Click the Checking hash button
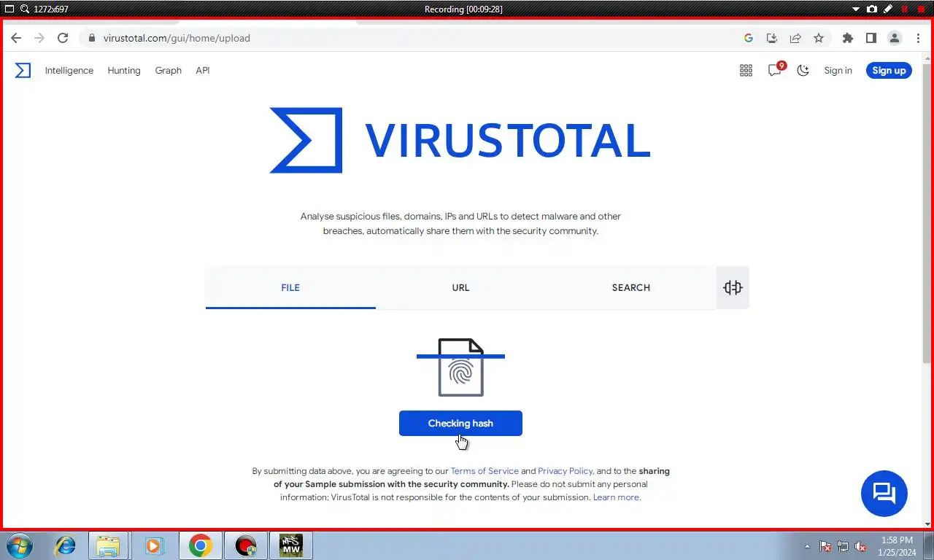This screenshot has width=934, height=560. click(x=460, y=423)
